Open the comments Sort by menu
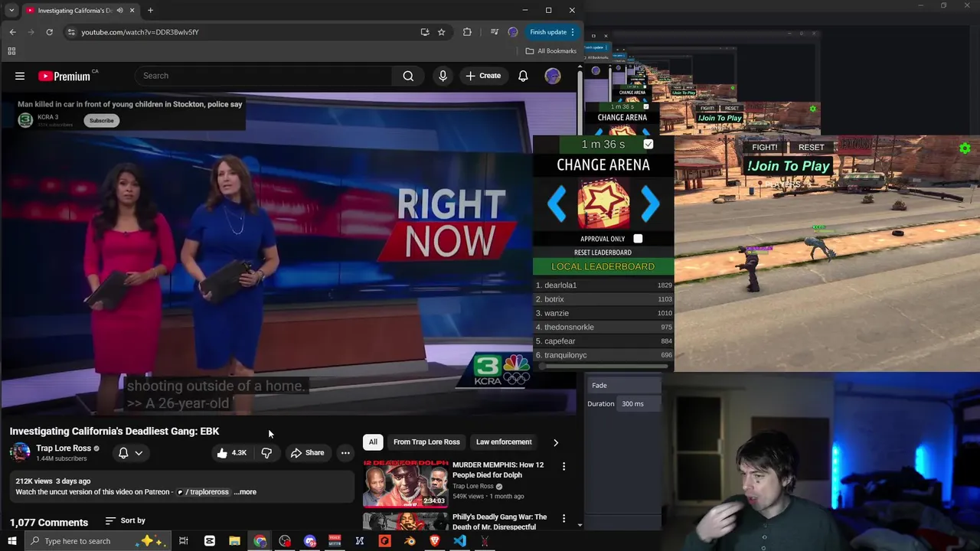The image size is (980, 551). point(126,520)
